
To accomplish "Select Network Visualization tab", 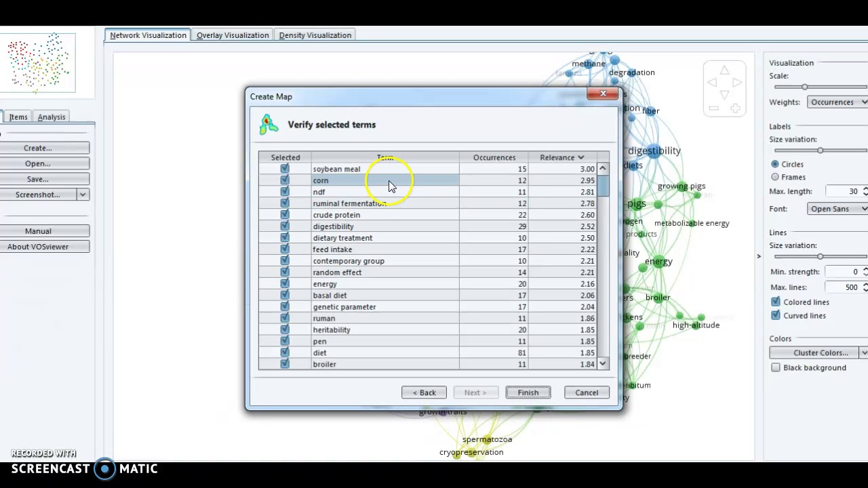I will [148, 35].
